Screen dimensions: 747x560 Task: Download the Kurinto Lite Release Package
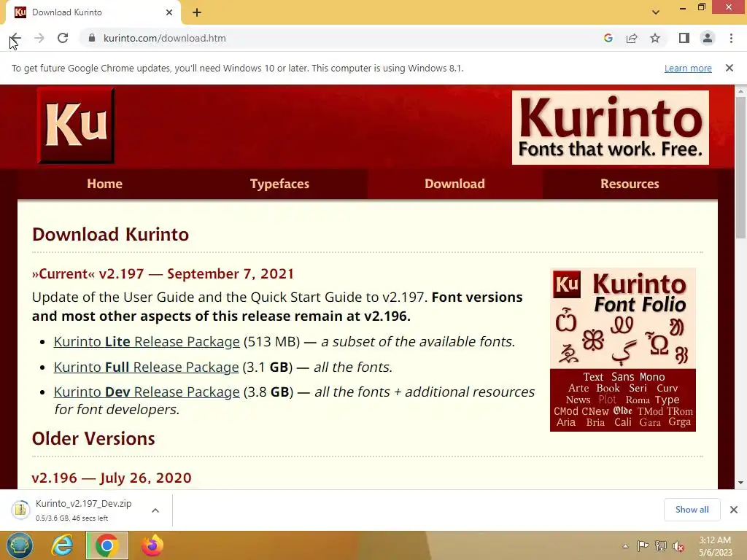pos(147,341)
